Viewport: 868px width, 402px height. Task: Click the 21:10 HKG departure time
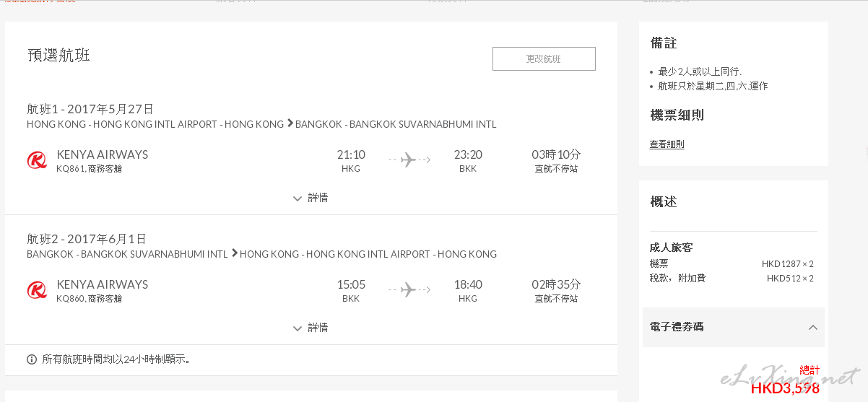pos(351,154)
